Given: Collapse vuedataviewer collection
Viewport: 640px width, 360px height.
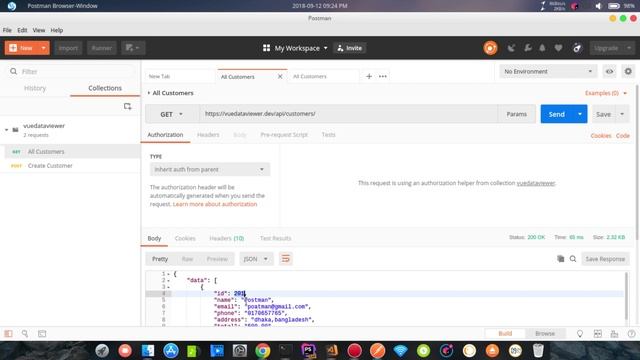Looking at the screenshot, I should pos(7,130).
